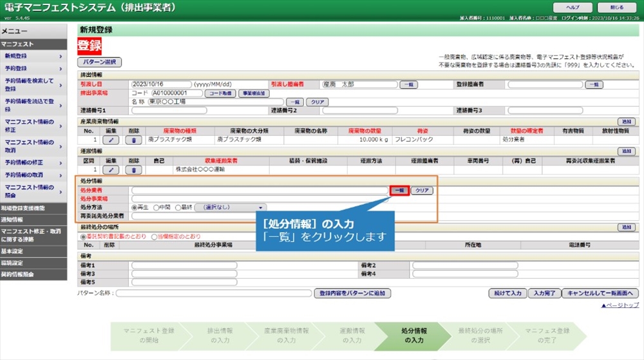
Task: Open 現場登録支援機能 menu section
Action: point(33,208)
